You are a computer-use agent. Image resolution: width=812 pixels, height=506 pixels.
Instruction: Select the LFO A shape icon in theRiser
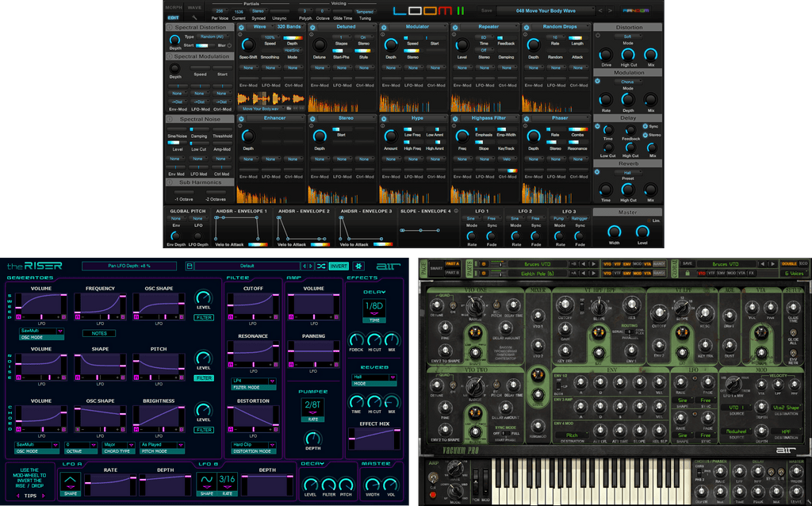coord(70,481)
